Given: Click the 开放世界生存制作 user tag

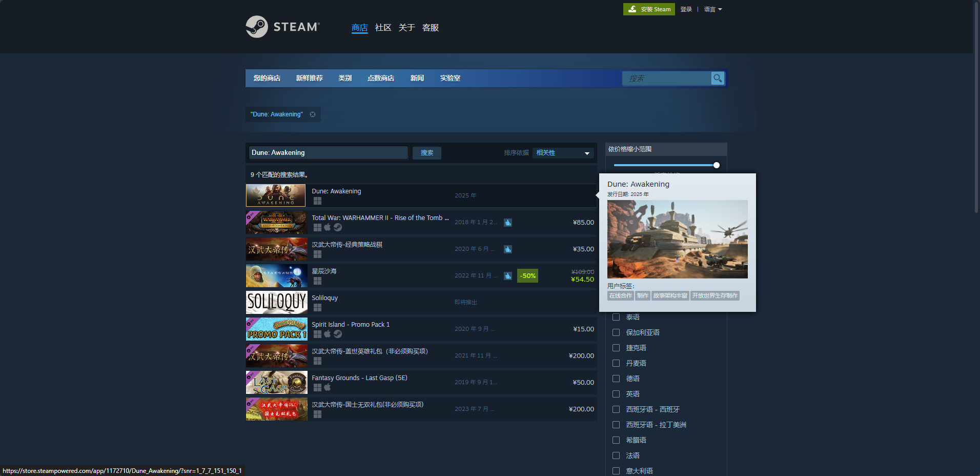Looking at the screenshot, I should 715,295.
